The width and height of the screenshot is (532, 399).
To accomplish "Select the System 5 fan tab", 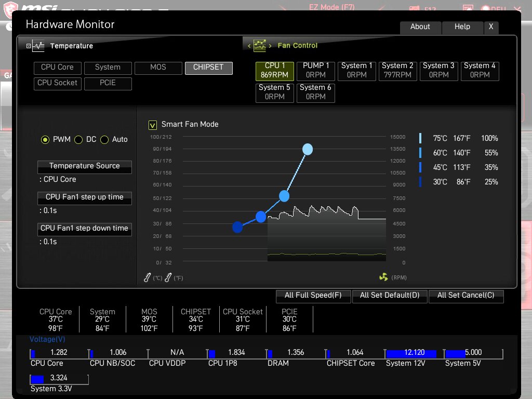I will click(274, 92).
